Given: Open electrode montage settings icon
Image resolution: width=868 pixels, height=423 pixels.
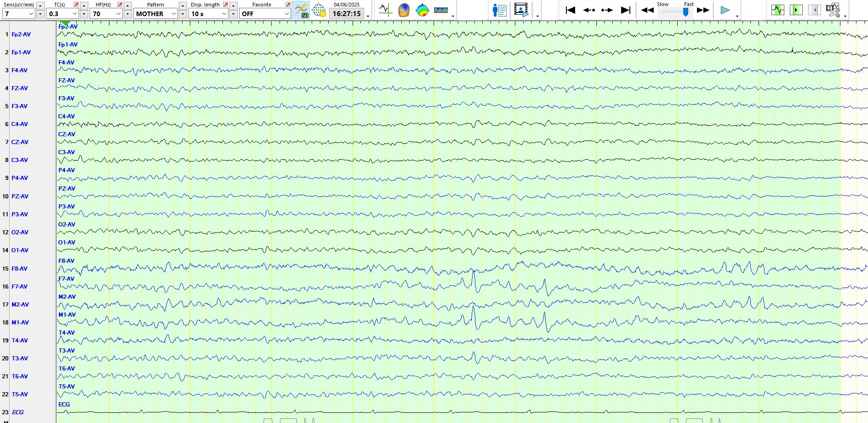Looking at the screenshot, I should pyautogui.click(x=319, y=10).
